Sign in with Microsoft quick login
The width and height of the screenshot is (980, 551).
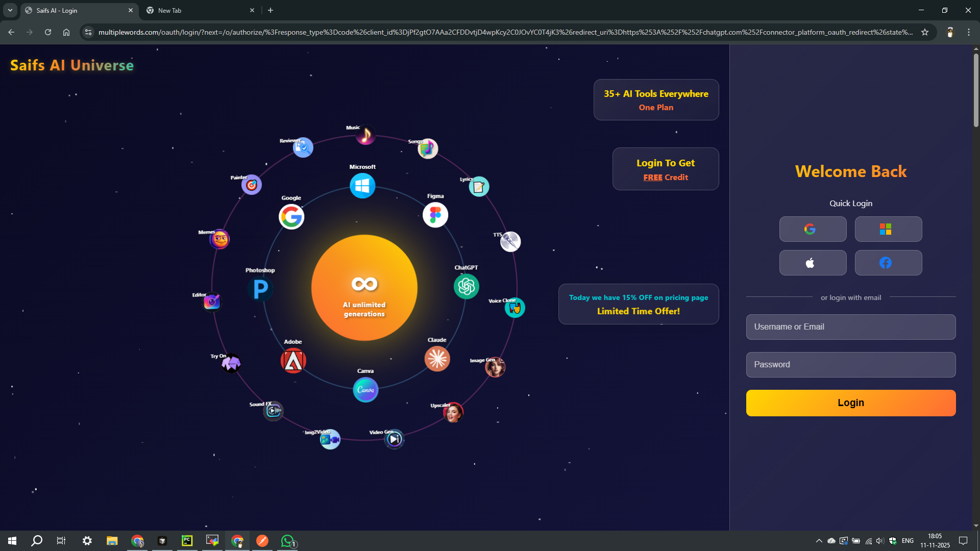tap(888, 229)
